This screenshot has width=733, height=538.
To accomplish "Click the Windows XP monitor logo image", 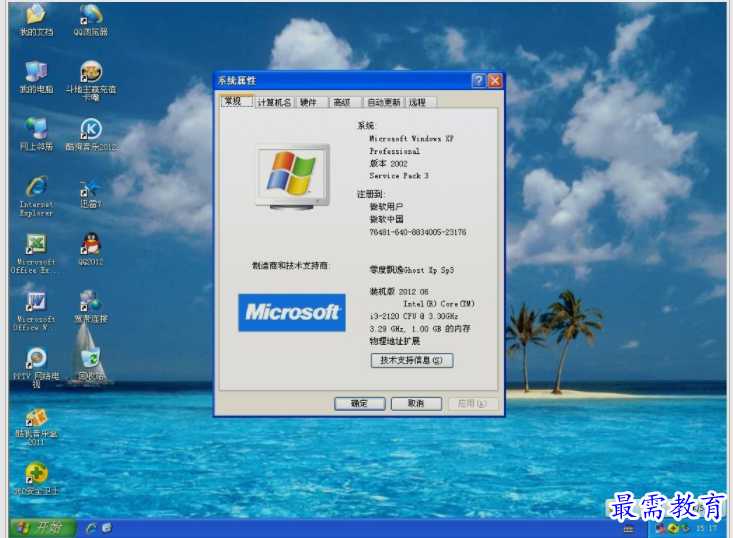I will pyautogui.click(x=292, y=177).
